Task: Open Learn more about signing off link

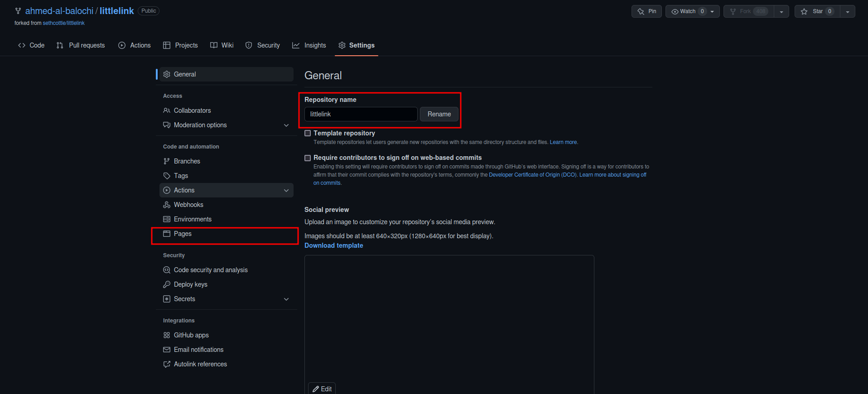Action: point(613,175)
